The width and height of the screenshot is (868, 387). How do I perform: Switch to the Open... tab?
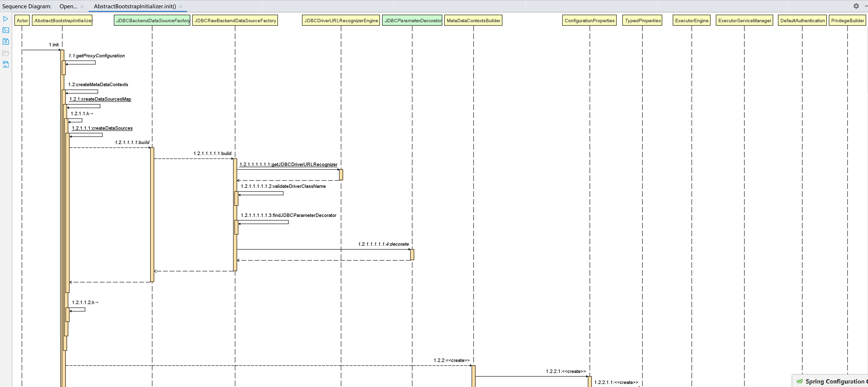coord(68,7)
